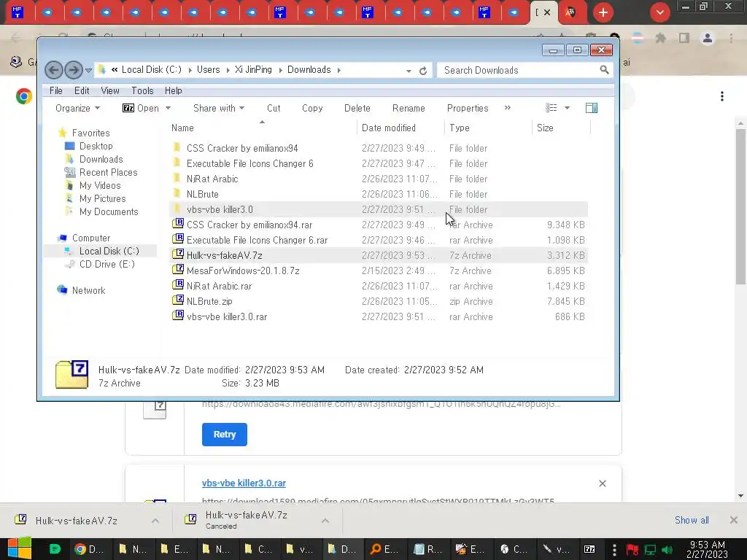Viewport: 747px width, 560px height.
Task: Click the 7z Open toolbar button
Action: 141,108
